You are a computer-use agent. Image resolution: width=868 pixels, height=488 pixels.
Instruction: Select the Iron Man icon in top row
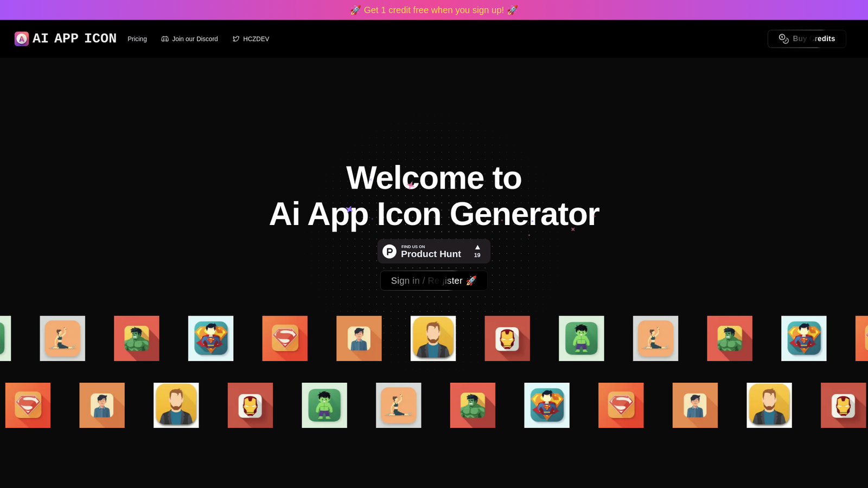[507, 338]
